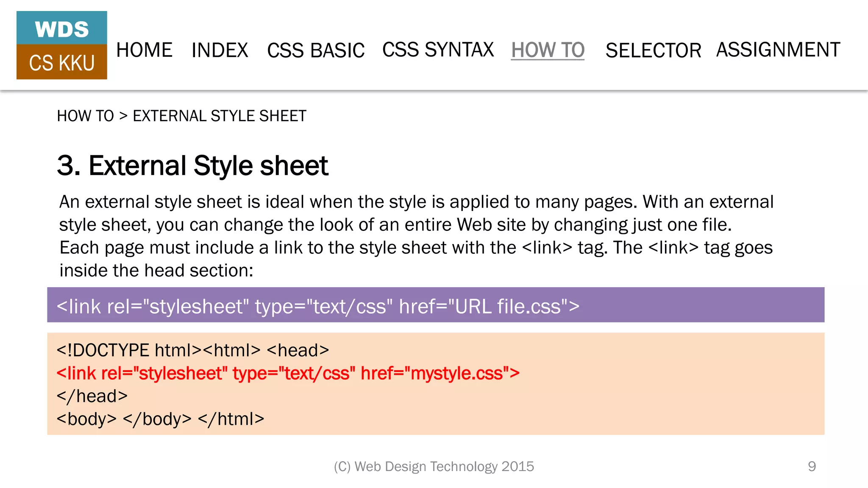Click the WDS CS KKU logo
The image size is (868, 488).
[x=61, y=45]
